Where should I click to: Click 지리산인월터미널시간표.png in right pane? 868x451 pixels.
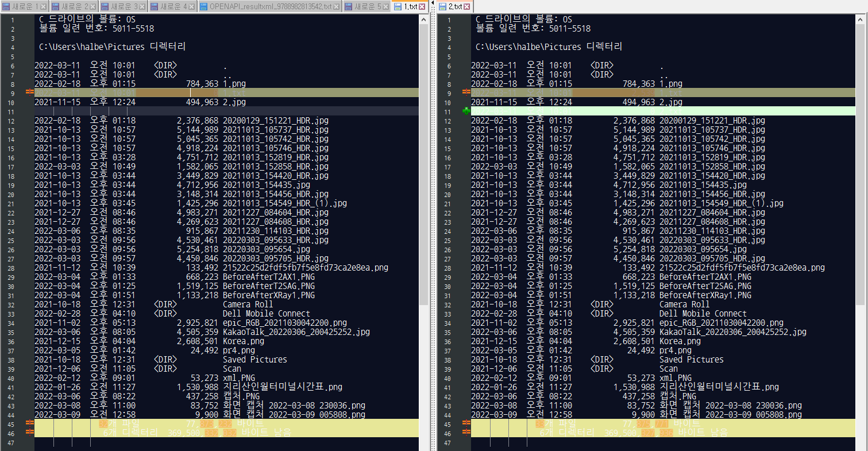[719, 387]
